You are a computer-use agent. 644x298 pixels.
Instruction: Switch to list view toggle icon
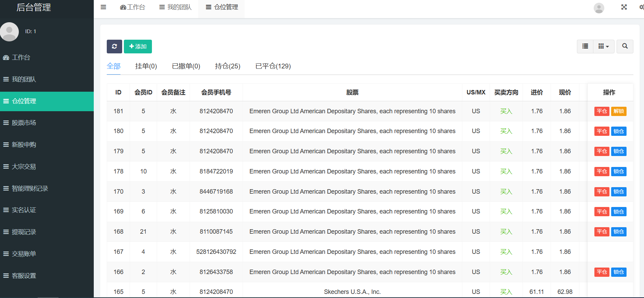pyautogui.click(x=585, y=46)
